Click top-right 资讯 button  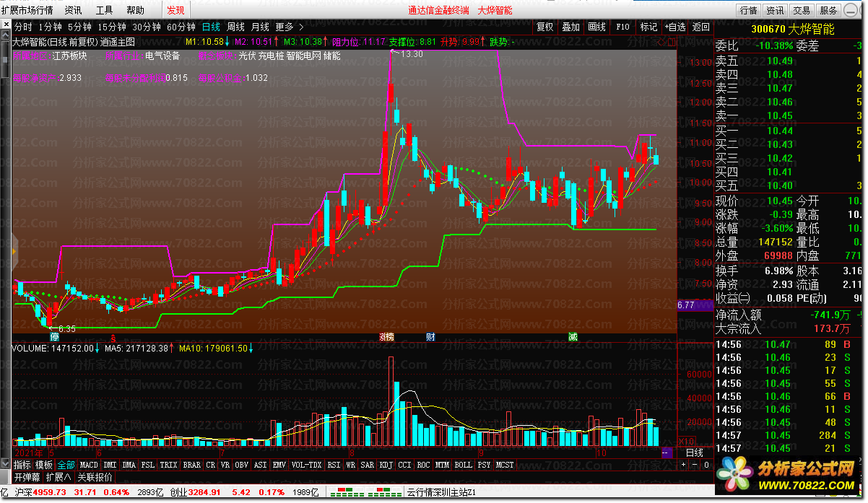pos(775,10)
